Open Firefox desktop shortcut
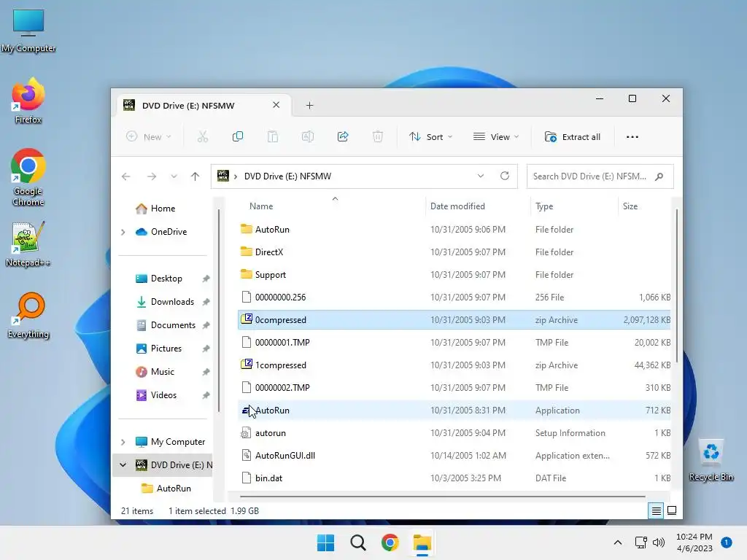The width and height of the screenshot is (747, 560). (28, 101)
